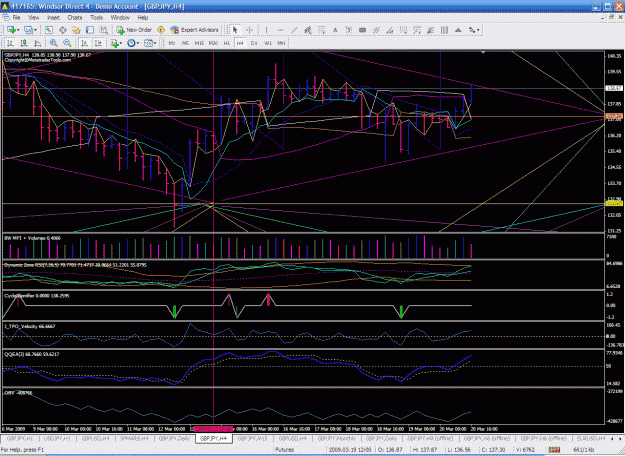625x456 pixels.
Task: Switch chart to Line Chart mode
Action: click(x=37, y=43)
